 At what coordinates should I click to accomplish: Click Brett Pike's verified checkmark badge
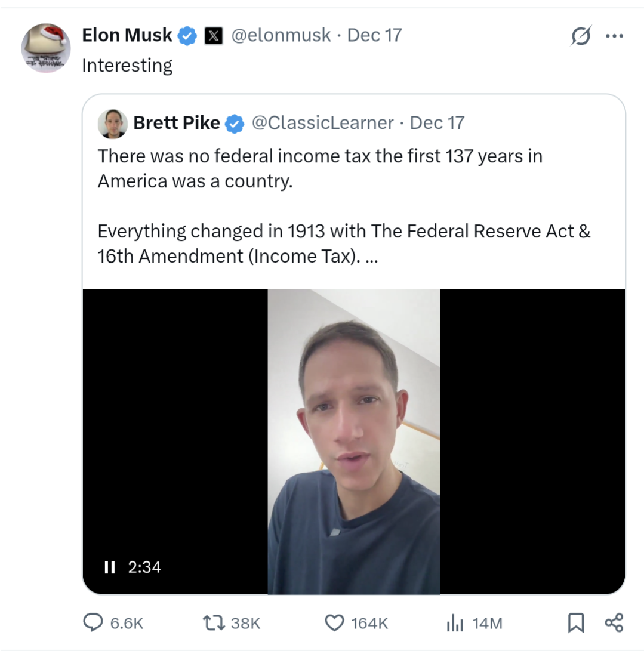coord(235,124)
